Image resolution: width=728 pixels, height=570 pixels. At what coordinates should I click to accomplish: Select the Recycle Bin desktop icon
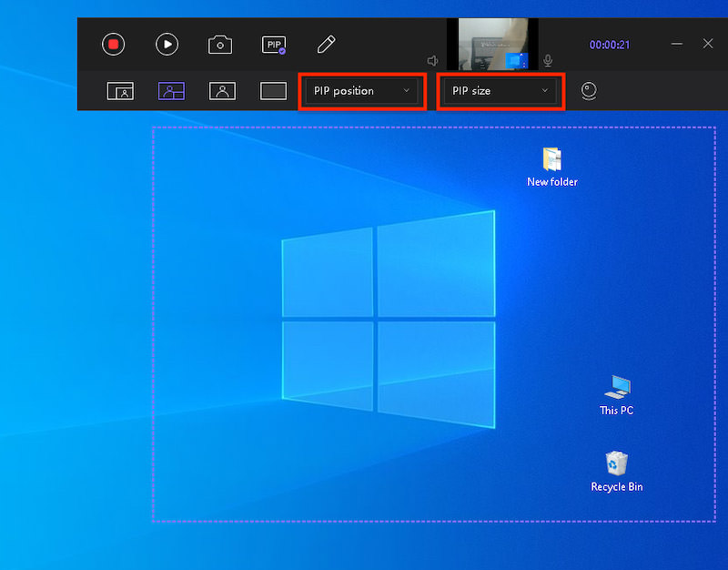[617, 472]
